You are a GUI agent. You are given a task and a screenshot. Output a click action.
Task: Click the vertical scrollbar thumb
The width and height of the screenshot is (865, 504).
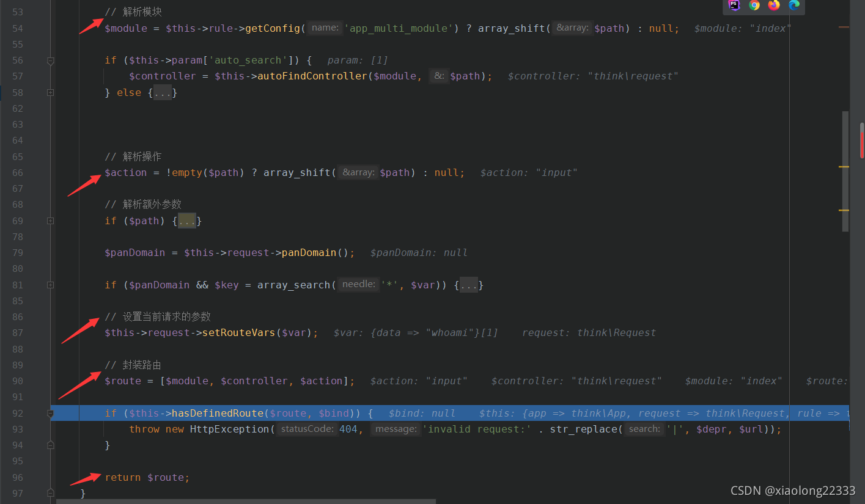click(x=845, y=171)
